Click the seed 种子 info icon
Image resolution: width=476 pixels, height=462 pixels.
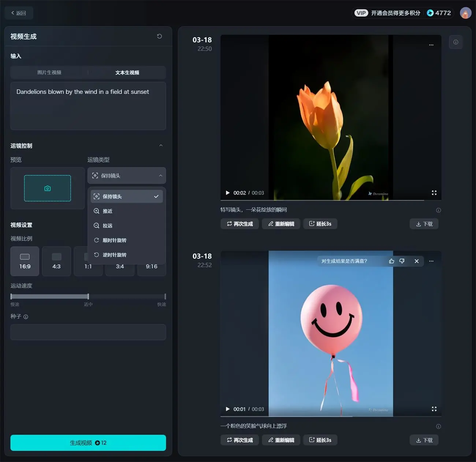click(x=26, y=317)
